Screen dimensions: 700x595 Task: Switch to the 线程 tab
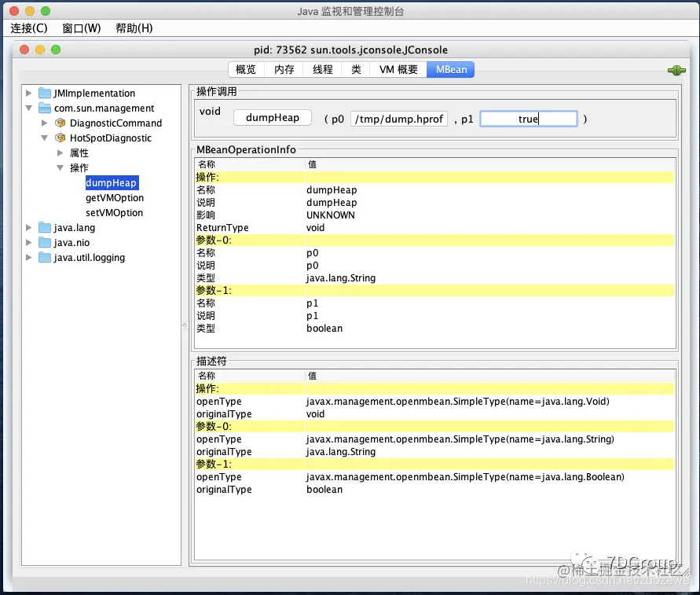click(x=322, y=70)
